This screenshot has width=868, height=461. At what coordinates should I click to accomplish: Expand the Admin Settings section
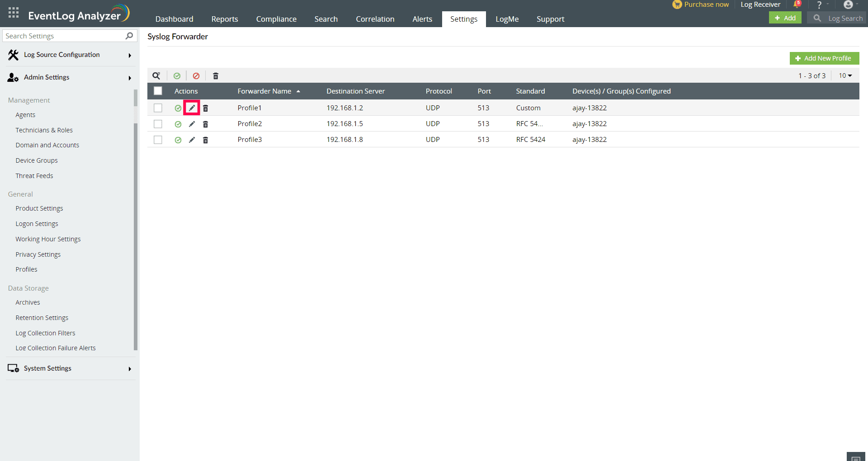coord(47,77)
